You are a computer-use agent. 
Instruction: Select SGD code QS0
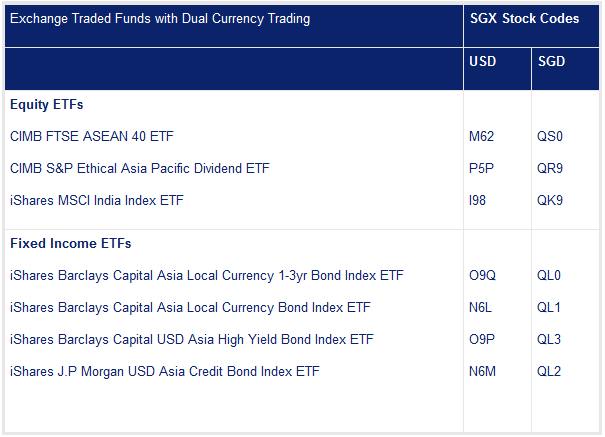[x=550, y=136]
